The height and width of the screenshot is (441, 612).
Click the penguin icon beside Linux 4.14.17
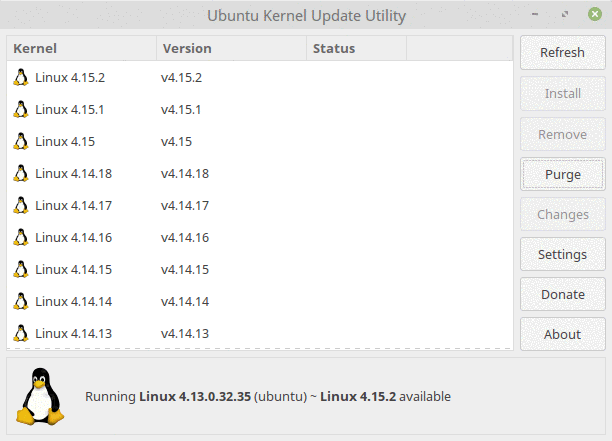pyautogui.click(x=21, y=205)
